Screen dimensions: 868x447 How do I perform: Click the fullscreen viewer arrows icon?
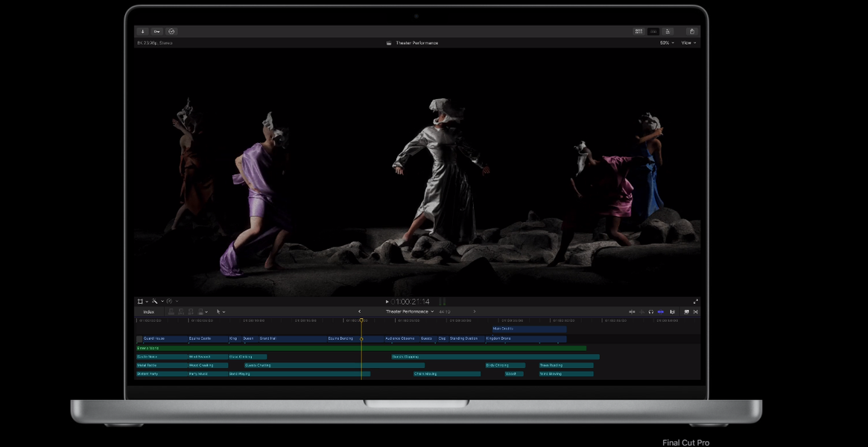(x=696, y=302)
